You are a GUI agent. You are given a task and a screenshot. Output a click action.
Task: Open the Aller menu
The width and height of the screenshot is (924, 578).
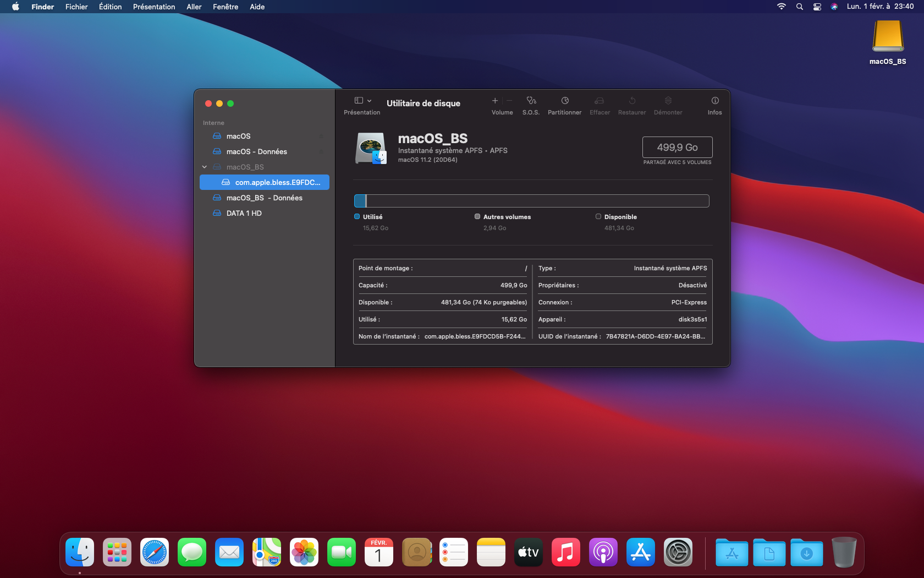click(194, 7)
